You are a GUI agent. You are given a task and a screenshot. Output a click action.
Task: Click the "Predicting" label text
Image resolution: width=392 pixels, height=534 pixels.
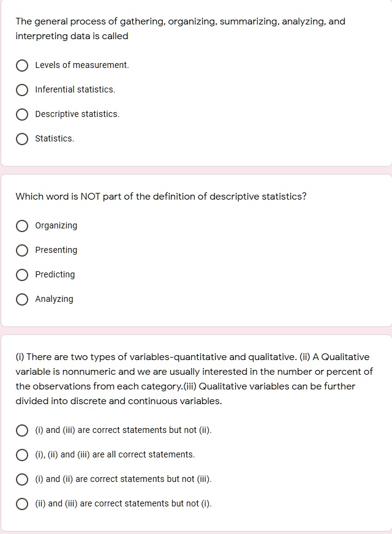tap(55, 274)
